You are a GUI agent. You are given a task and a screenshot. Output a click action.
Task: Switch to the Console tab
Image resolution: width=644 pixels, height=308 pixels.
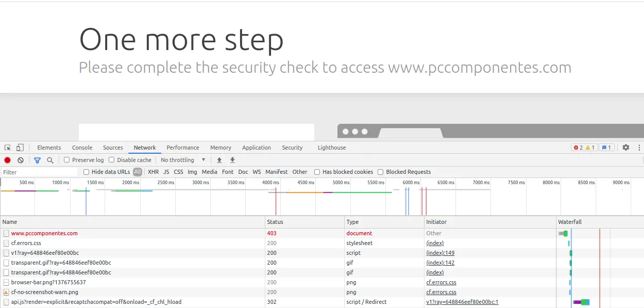[82, 148]
